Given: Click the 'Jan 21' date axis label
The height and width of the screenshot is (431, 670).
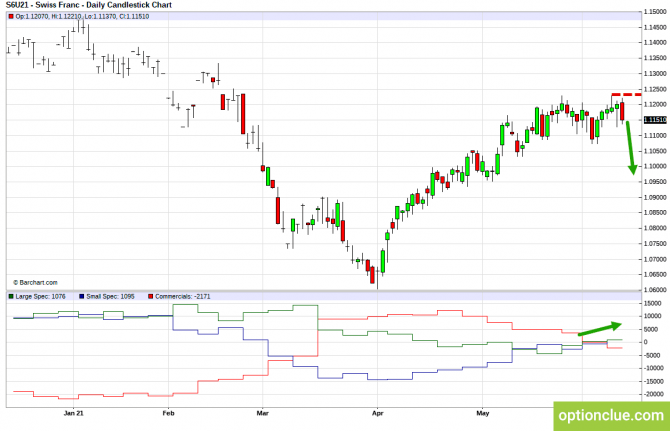Looking at the screenshot, I should click(x=73, y=413).
